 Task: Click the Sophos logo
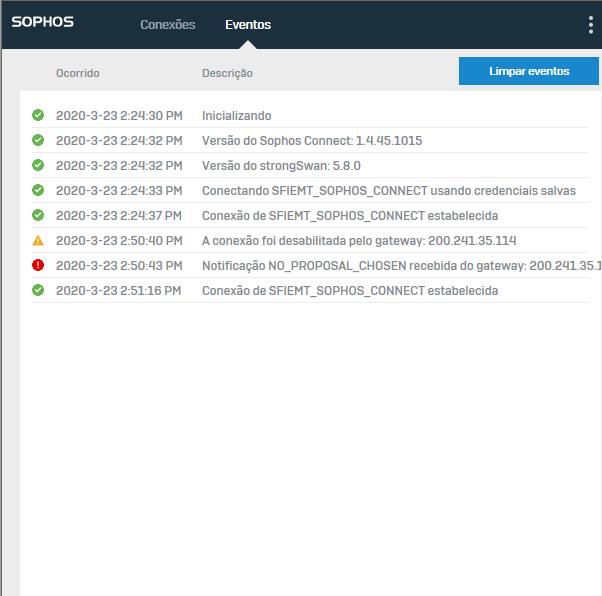click(42, 22)
